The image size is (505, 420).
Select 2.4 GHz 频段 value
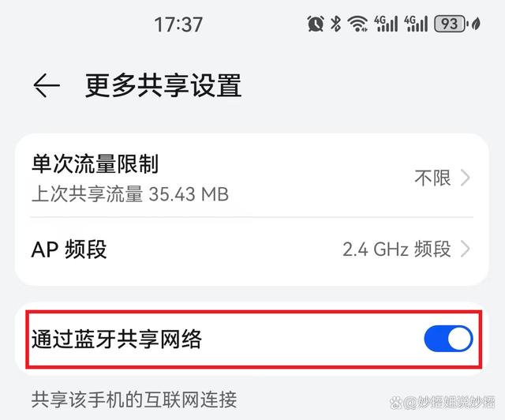(x=396, y=249)
